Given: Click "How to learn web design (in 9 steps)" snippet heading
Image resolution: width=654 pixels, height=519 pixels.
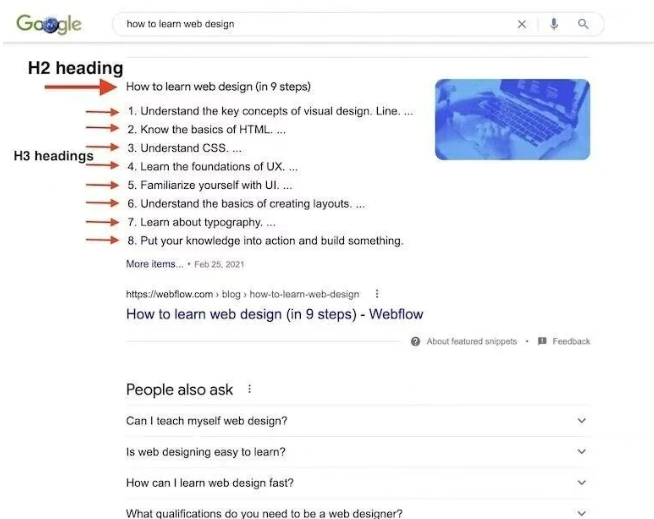Looking at the screenshot, I should (217, 87).
